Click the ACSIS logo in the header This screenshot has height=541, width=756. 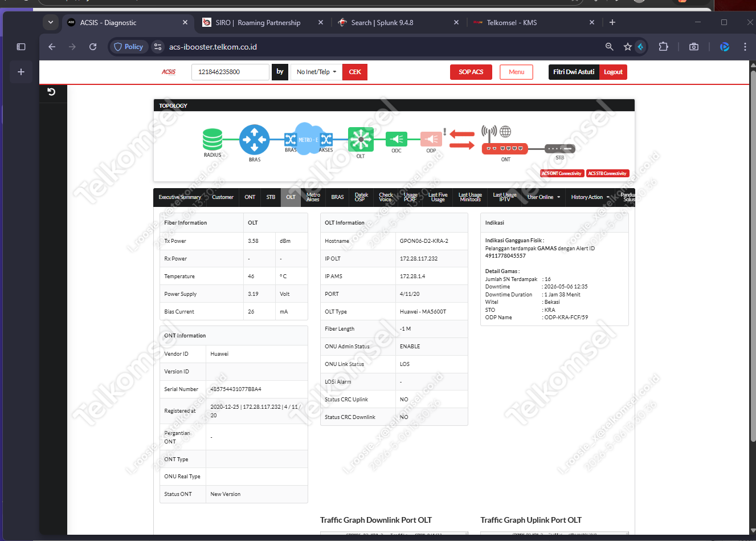[169, 72]
